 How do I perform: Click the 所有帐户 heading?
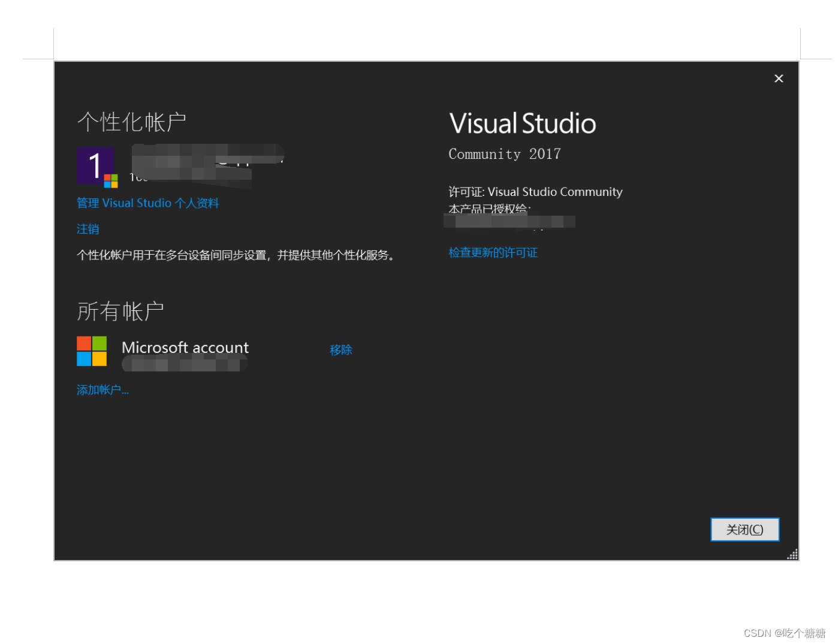[x=120, y=312]
